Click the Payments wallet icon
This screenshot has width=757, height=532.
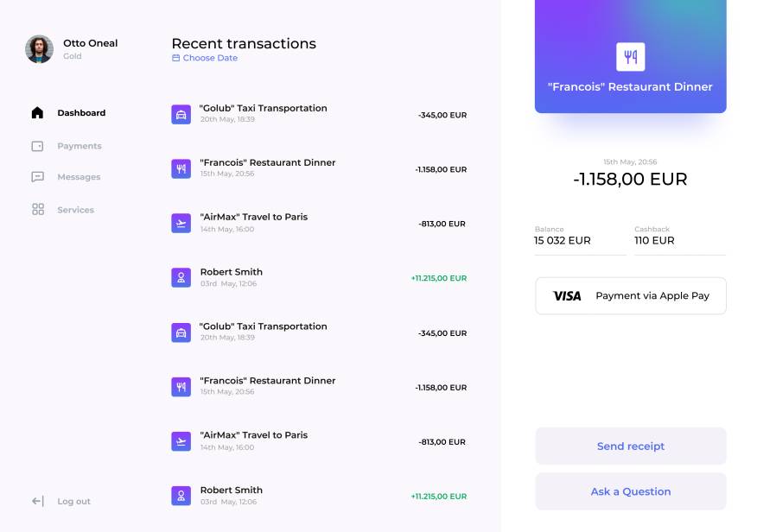37,146
